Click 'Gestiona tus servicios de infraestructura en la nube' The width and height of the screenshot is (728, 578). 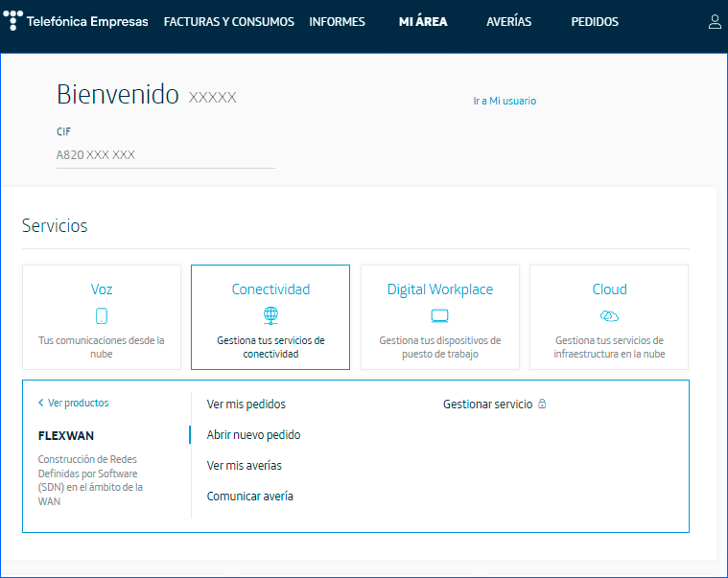tap(609, 347)
